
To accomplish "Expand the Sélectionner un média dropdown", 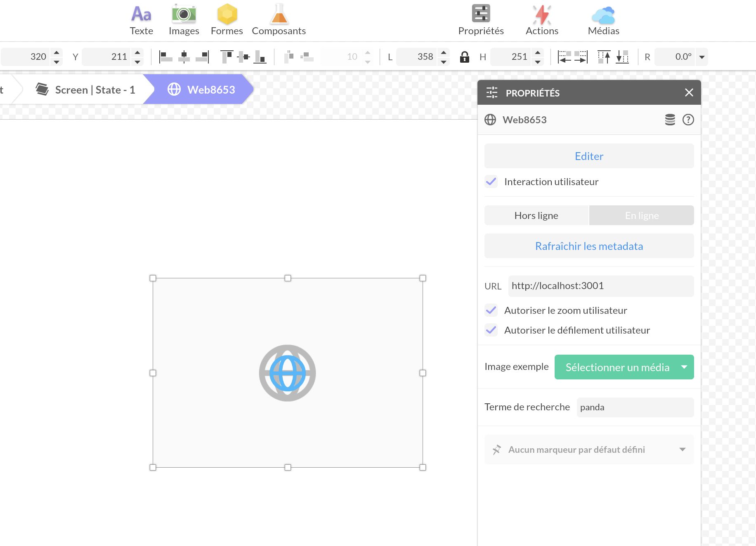I will point(684,367).
